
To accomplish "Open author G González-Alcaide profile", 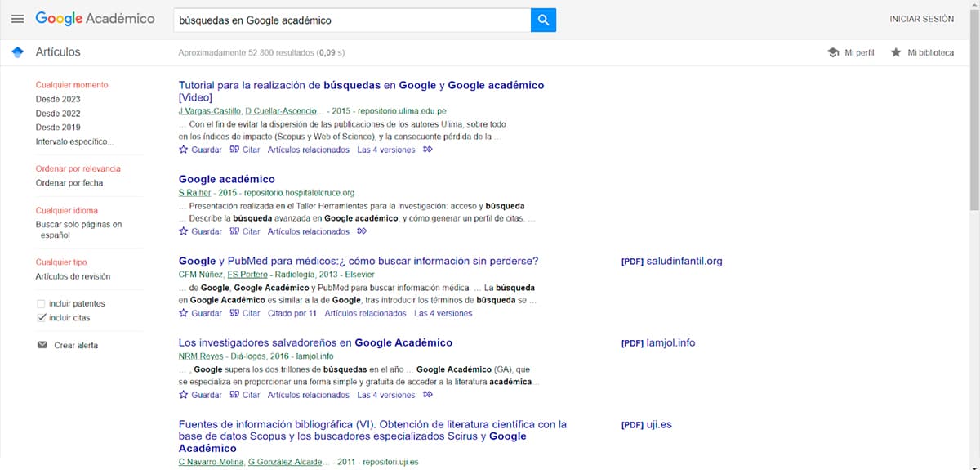I will click(x=285, y=463).
